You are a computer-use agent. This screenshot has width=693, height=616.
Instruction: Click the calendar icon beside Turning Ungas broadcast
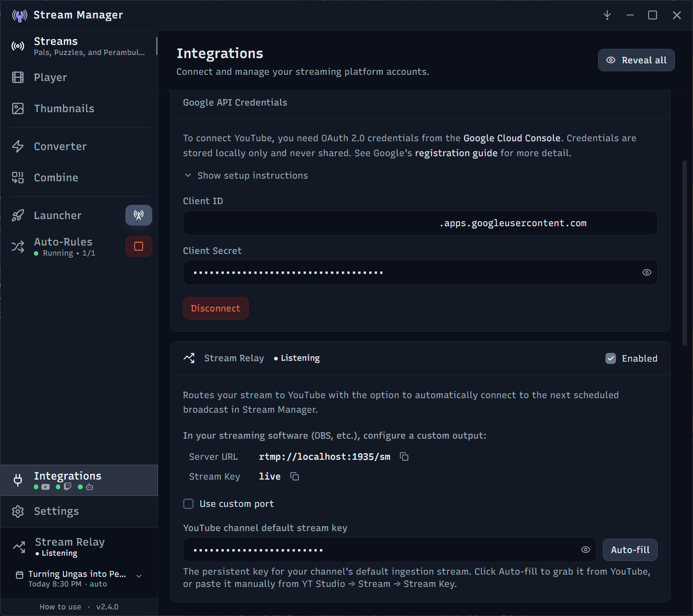click(19, 575)
